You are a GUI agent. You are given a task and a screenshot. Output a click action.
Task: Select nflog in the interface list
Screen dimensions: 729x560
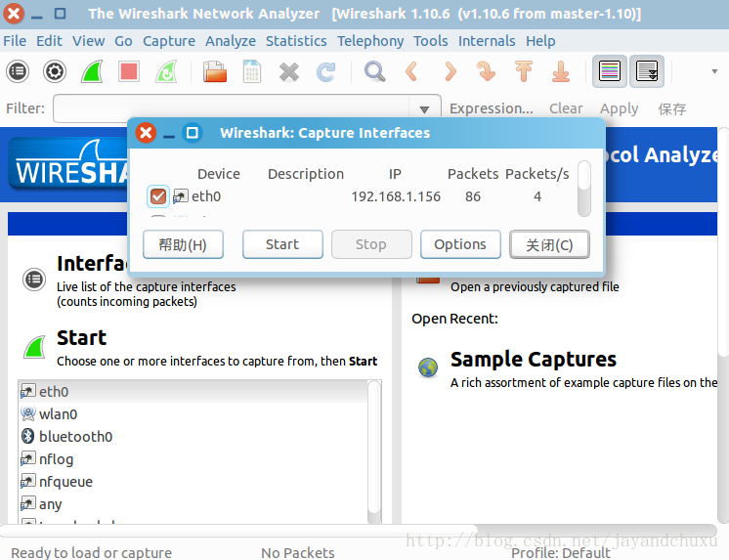(x=193, y=459)
